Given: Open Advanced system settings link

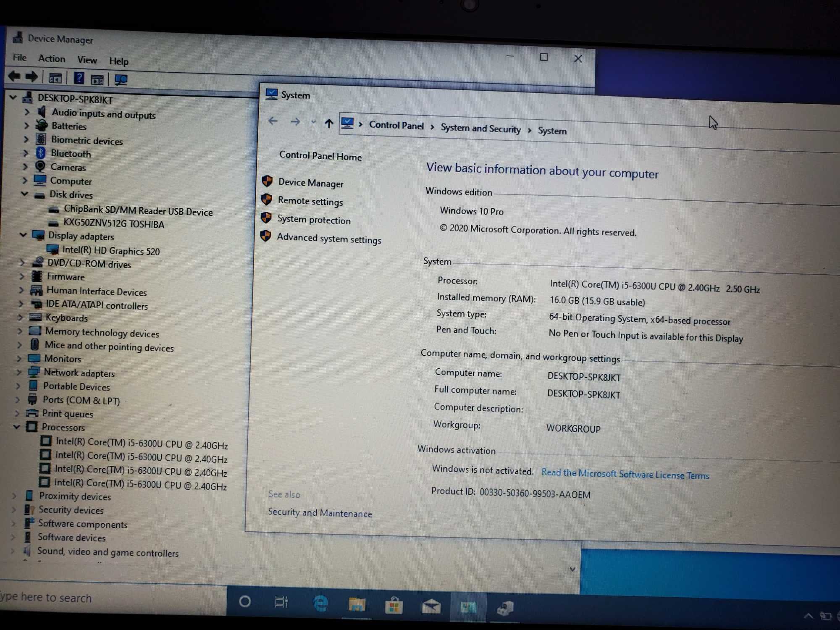Looking at the screenshot, I should click(x=329, y=239).
